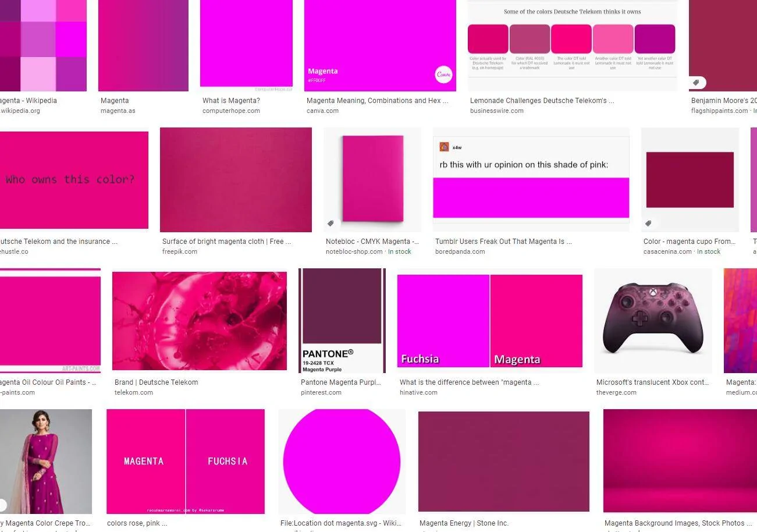
Task: Visit the pinterest.com source link
Action: [x=321, y=392]
